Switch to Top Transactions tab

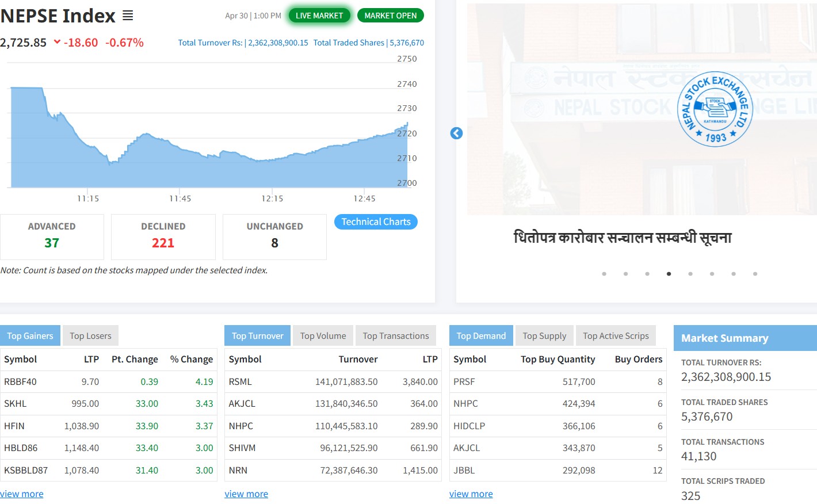(x=395, y=336)
